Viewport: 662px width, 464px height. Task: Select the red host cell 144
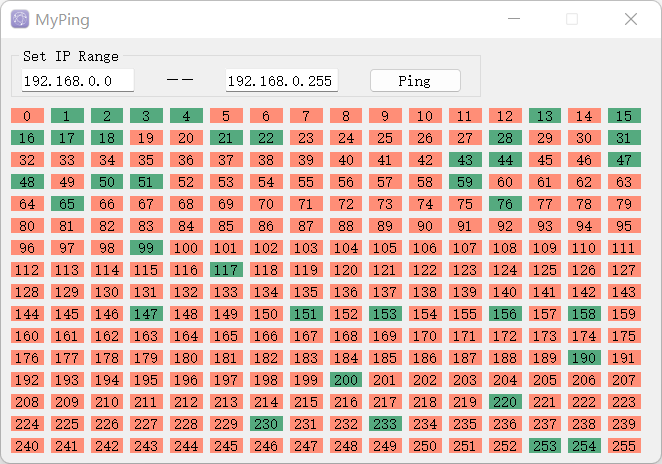point(27,314)
